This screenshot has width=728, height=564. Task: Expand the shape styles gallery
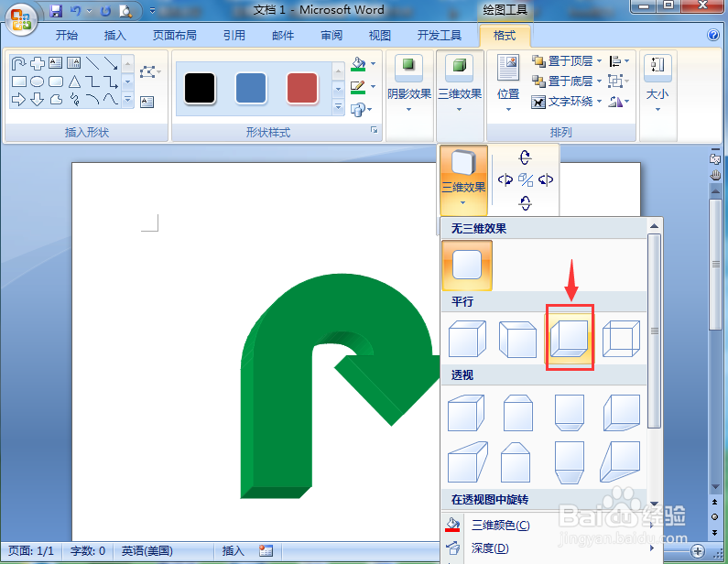point(339,108)
